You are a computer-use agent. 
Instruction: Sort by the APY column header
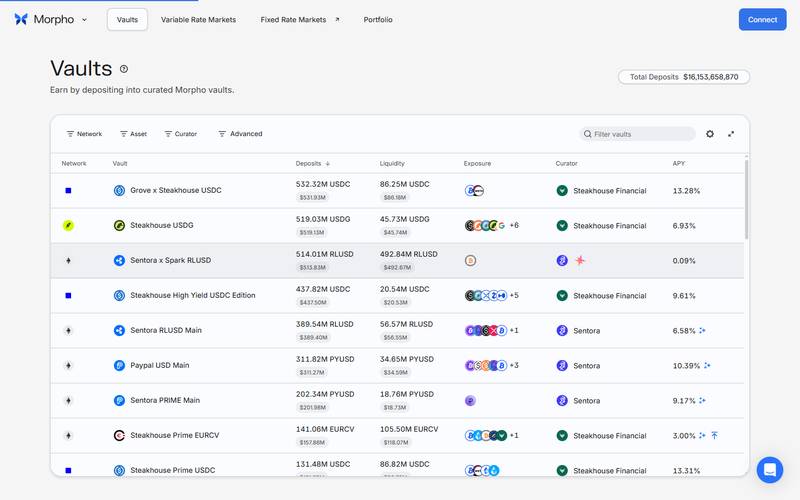679,163
